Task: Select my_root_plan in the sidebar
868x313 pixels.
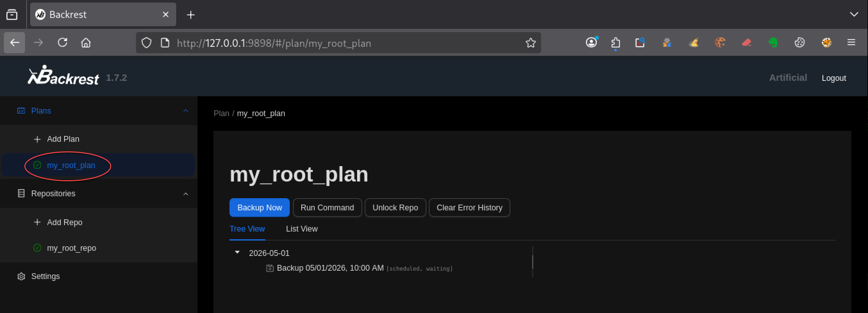Action: tap(98, 165)
